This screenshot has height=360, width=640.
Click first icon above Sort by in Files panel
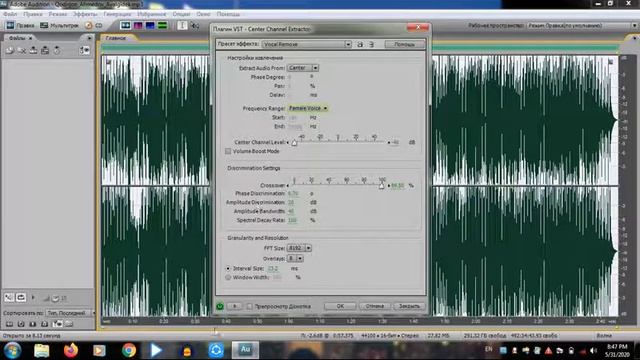point(9,298)
